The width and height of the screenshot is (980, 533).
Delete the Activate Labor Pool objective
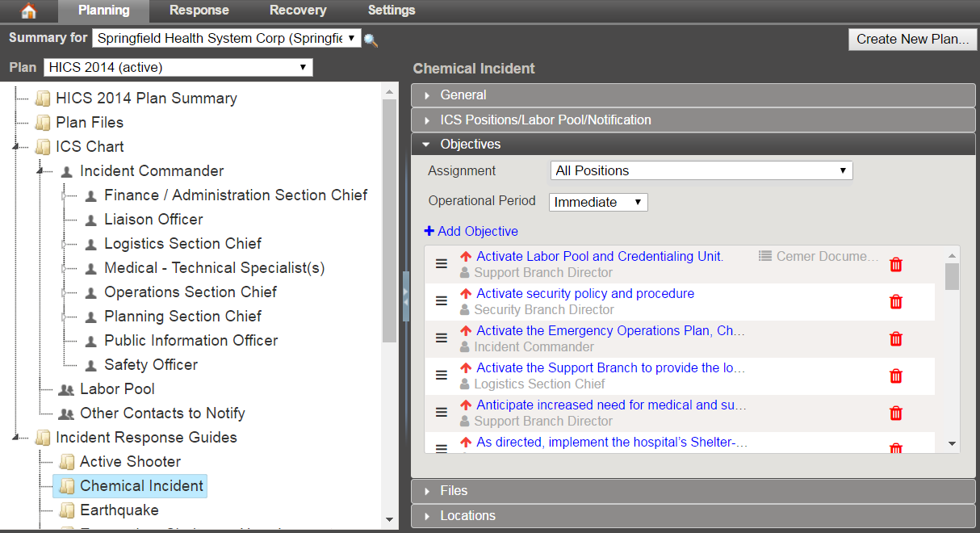pos(895,264)
